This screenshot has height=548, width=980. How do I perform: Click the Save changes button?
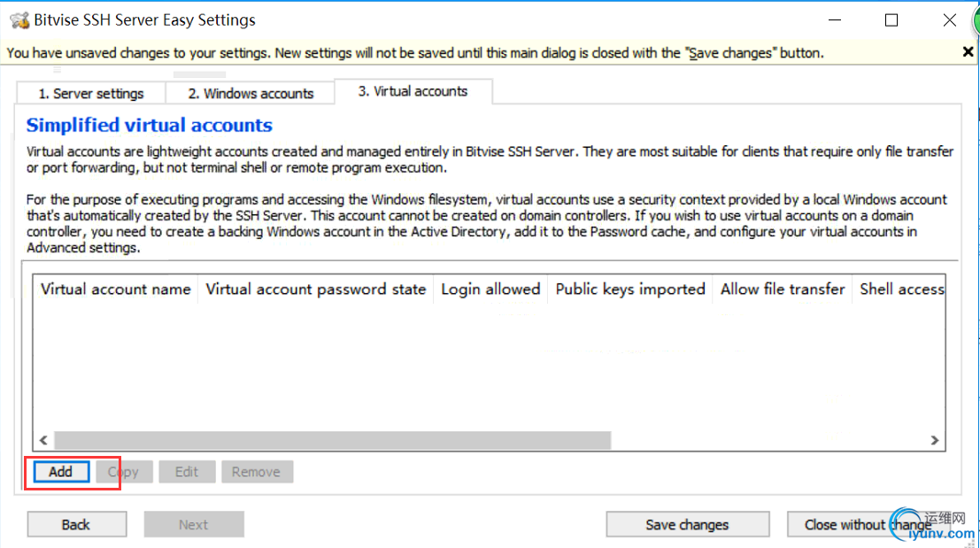(687, 524)
